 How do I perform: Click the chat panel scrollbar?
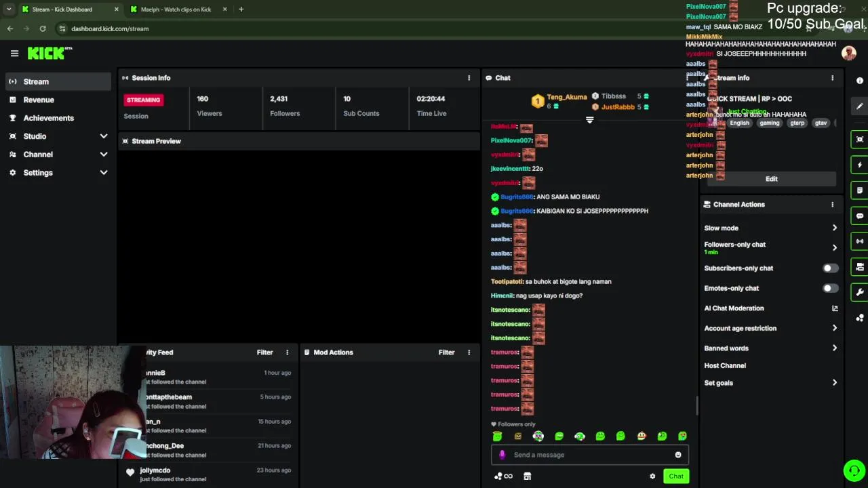[x=696, y=405]
